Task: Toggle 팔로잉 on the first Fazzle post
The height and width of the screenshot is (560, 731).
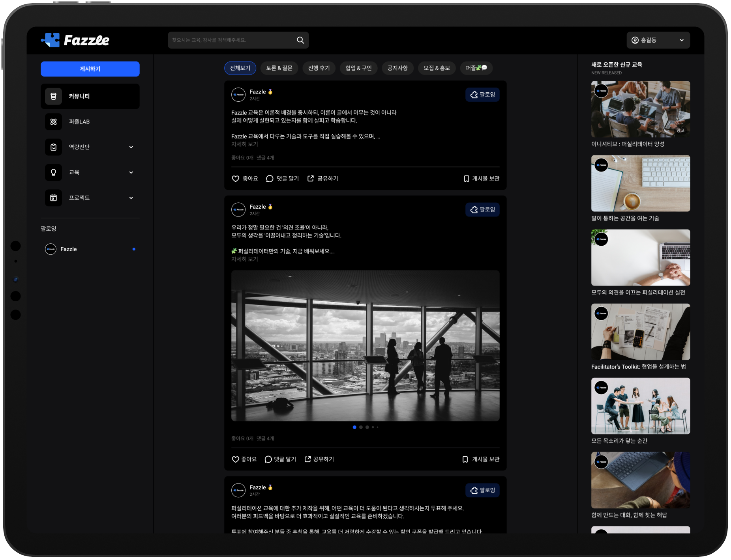Action: pyautogui.click(x=482, y=95)
